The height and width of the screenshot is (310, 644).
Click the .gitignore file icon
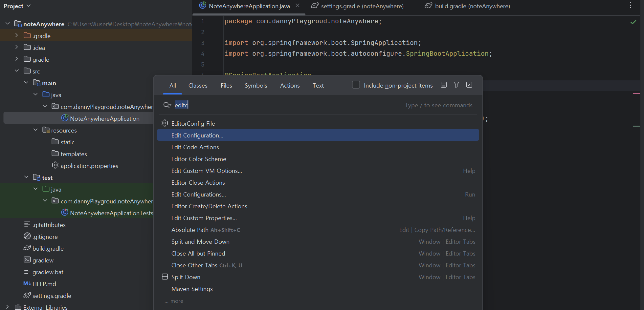27,236
